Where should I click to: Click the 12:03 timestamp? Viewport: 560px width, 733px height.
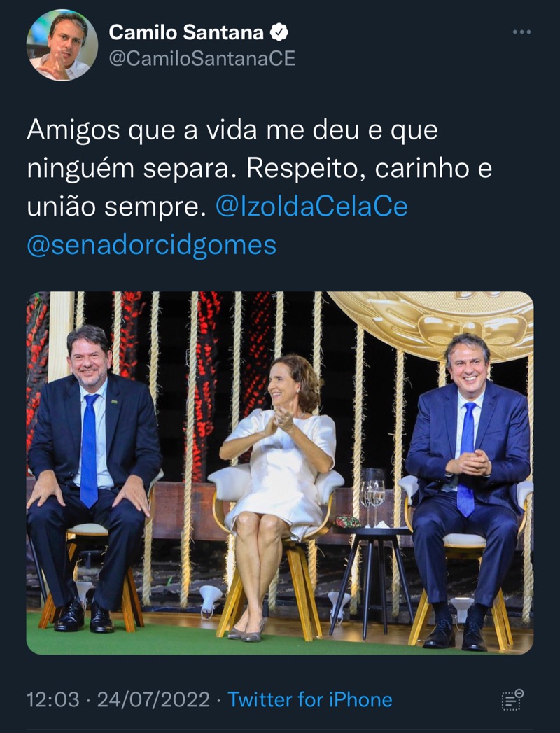52,700
